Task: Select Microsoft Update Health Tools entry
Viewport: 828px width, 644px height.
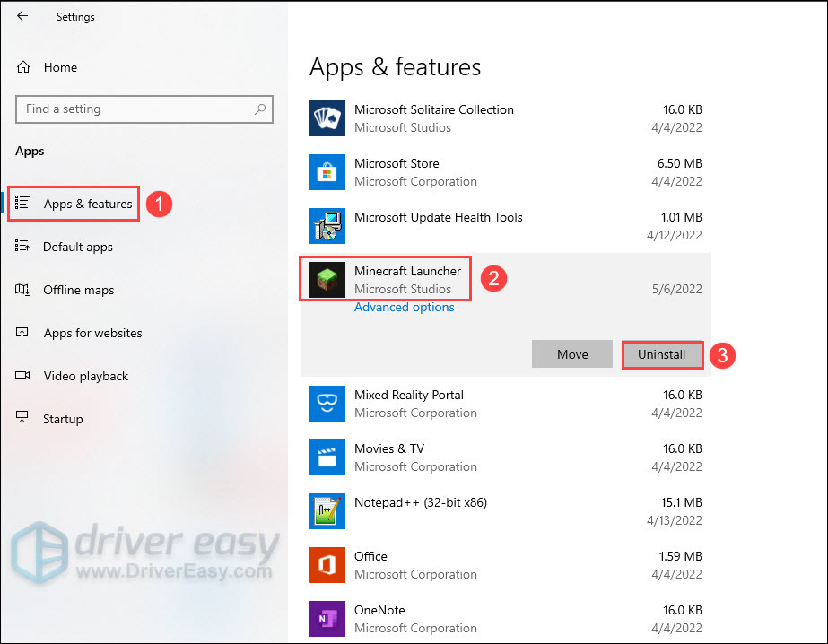Action: click(505, 226)
